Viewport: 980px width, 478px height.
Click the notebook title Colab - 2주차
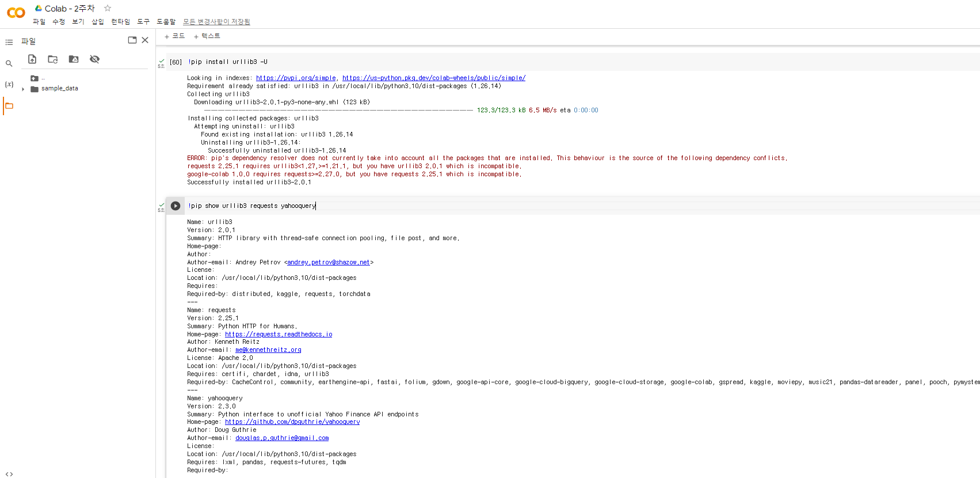[x=70, y=9]
